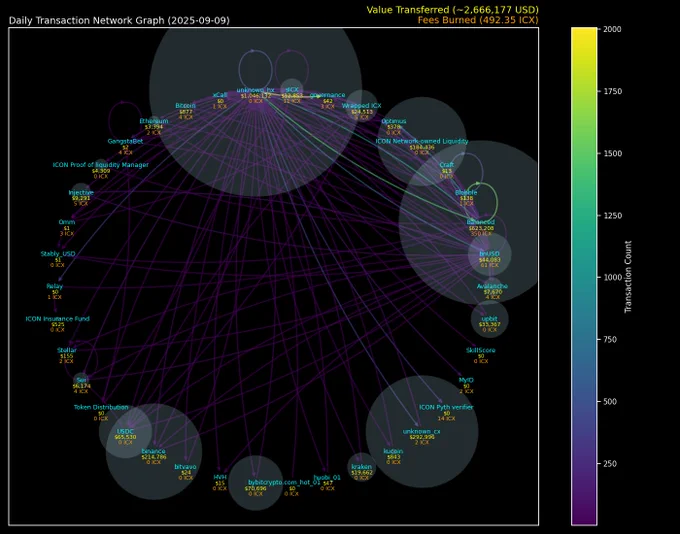
Task: Click the Fees Burned 492.35 ICX text
Action: pos(478,20)
